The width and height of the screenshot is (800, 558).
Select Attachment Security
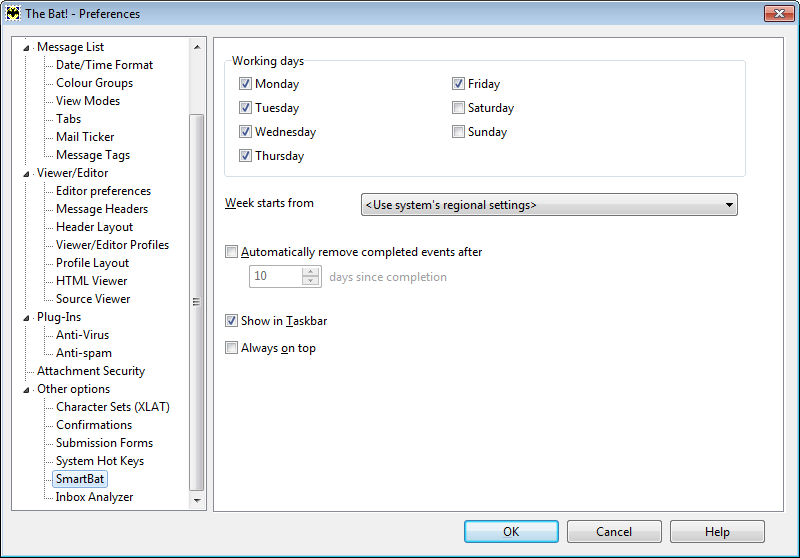(x=91, y=371)
